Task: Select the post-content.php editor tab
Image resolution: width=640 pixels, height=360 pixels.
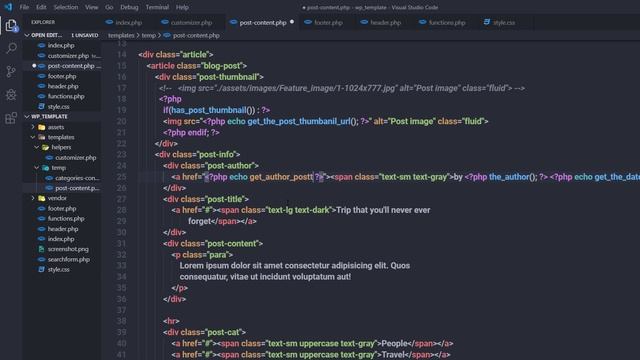Action: click(262, 22)
